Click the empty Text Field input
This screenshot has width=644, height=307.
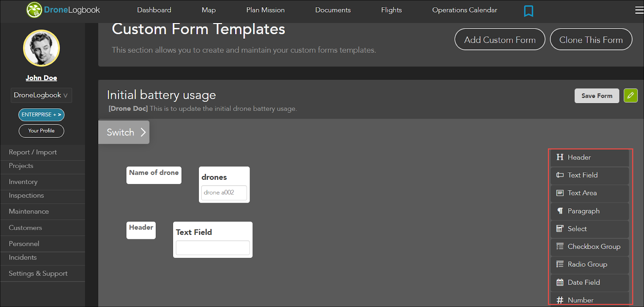[213, 248]
